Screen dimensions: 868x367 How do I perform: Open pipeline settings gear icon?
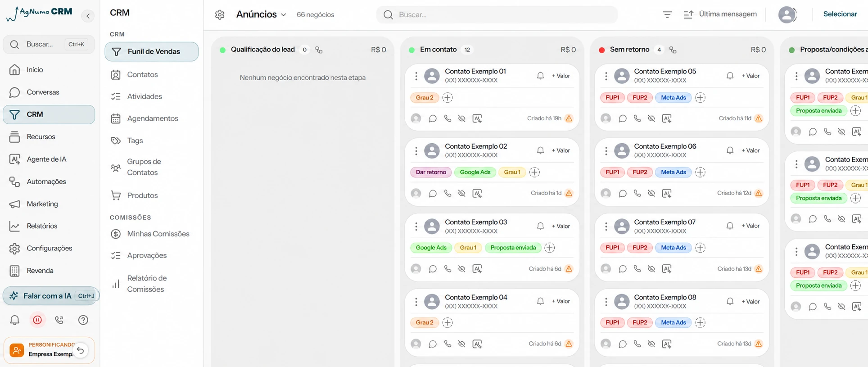[x=220, y=15]
